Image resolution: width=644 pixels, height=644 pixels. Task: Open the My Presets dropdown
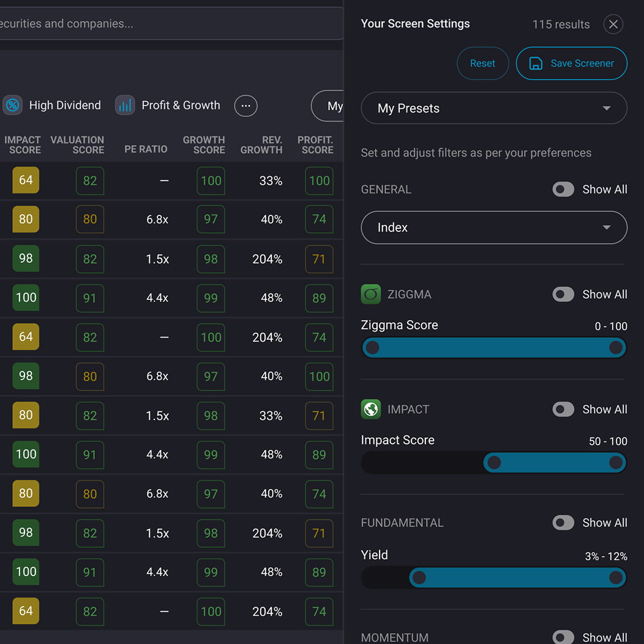(493, 108)
